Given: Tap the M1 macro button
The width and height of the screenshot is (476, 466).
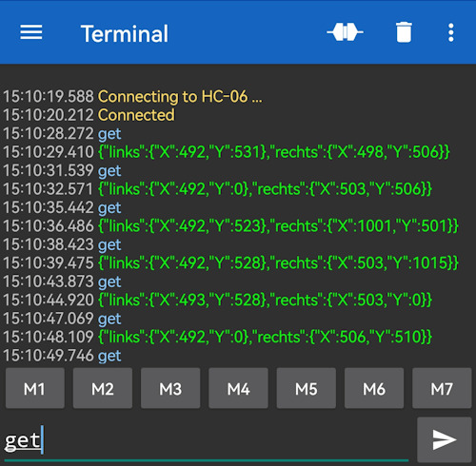Looking at the screenshot, I should point(35,388).
